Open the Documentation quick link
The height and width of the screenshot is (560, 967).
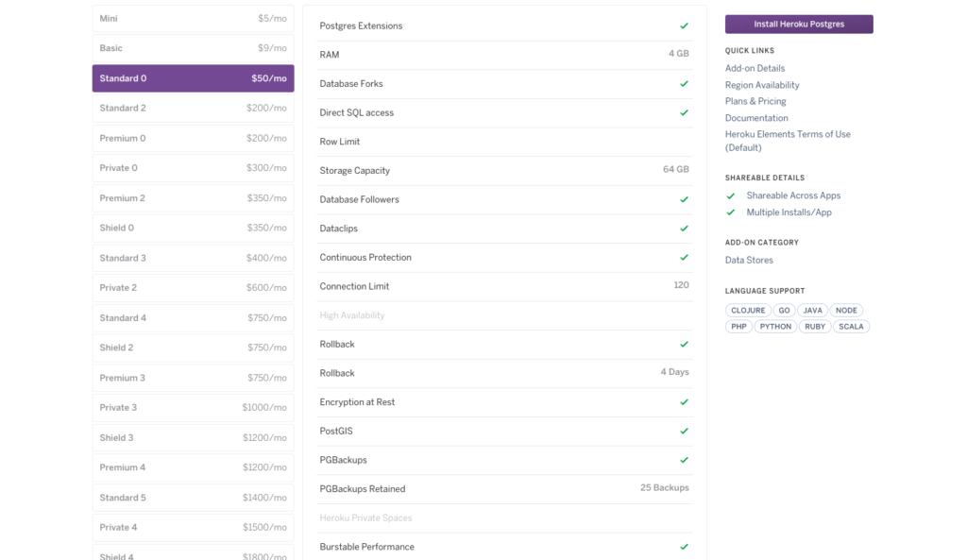point(756,118)
